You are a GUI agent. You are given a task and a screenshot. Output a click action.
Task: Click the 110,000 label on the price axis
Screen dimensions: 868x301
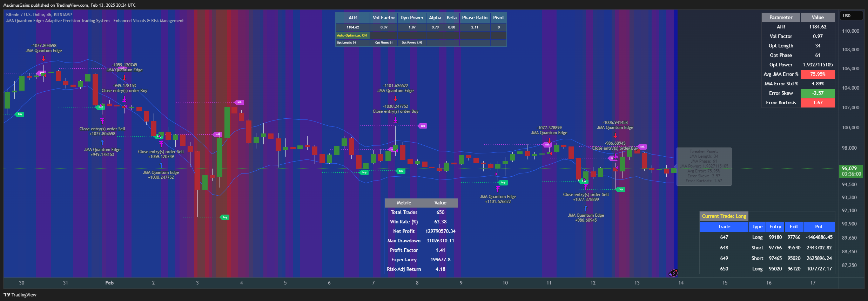[x=850, y=31]
